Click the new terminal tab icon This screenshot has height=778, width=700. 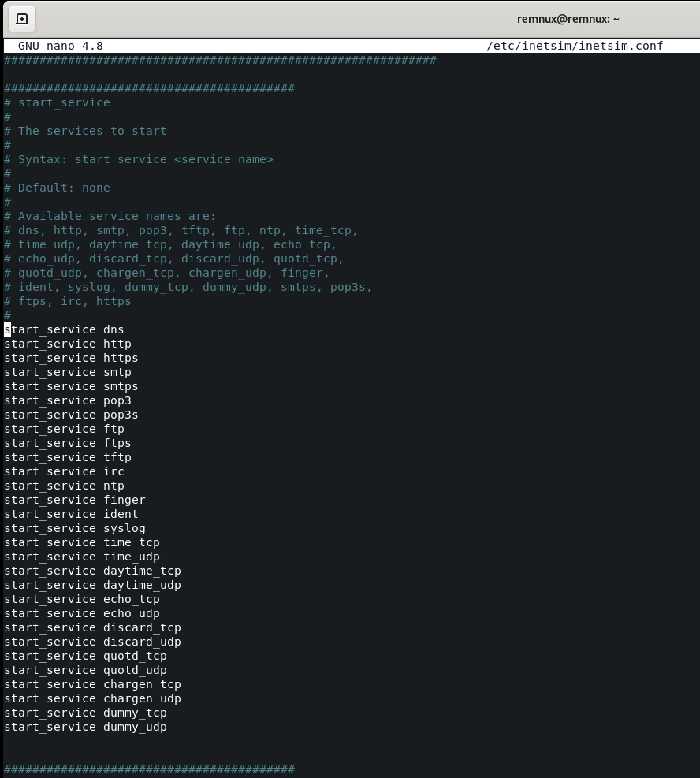22,19
